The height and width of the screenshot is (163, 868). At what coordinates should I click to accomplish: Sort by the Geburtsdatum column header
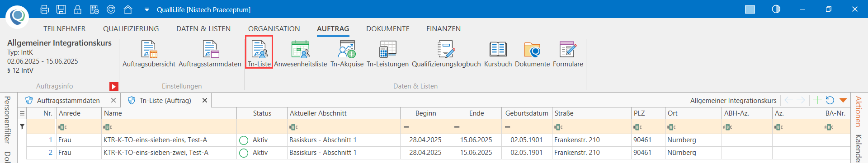click(527, 113)
